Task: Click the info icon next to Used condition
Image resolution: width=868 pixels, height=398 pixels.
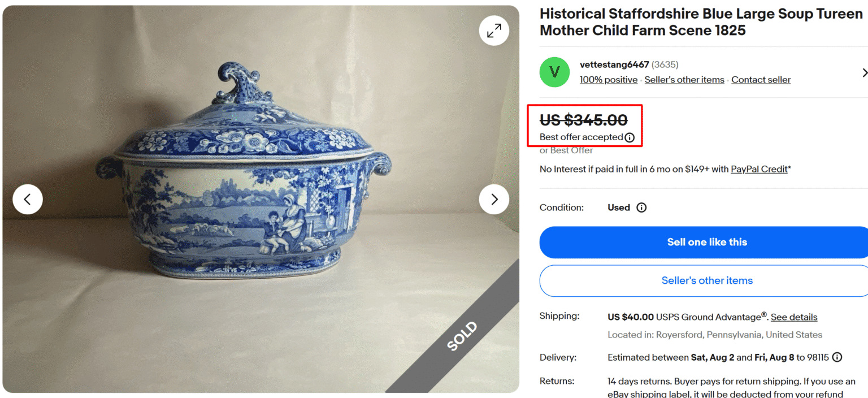Action: pyautogui.click(x=641, y=207)
